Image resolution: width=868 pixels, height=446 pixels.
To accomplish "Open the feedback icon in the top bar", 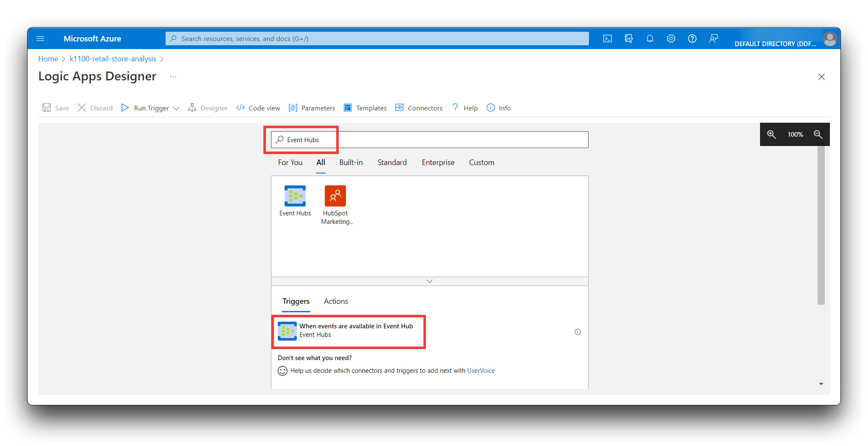I will 713,39.
